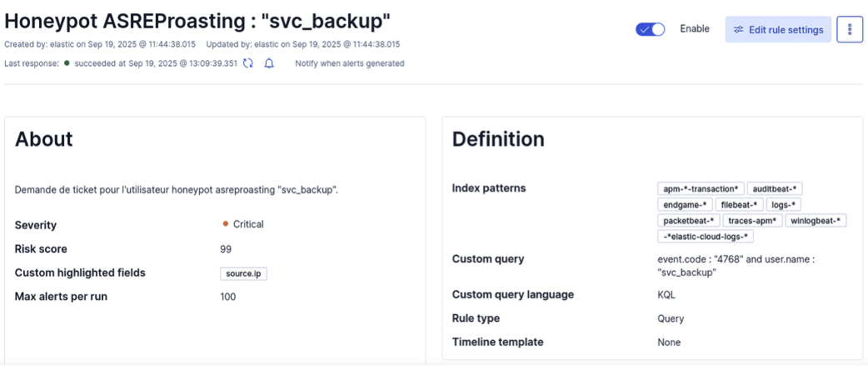Screen dimensions: 868x366
Task: Click the notification bell icon
Action: coord(269,63)
